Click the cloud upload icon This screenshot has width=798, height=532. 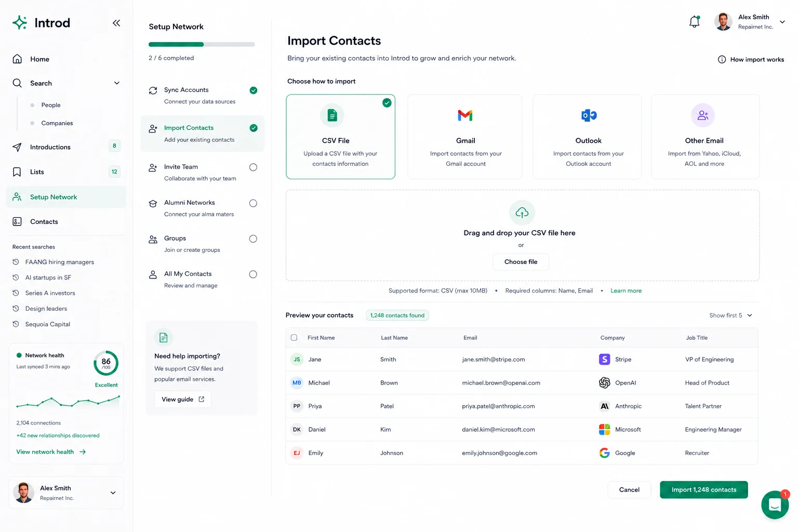(x=522, y=212)
